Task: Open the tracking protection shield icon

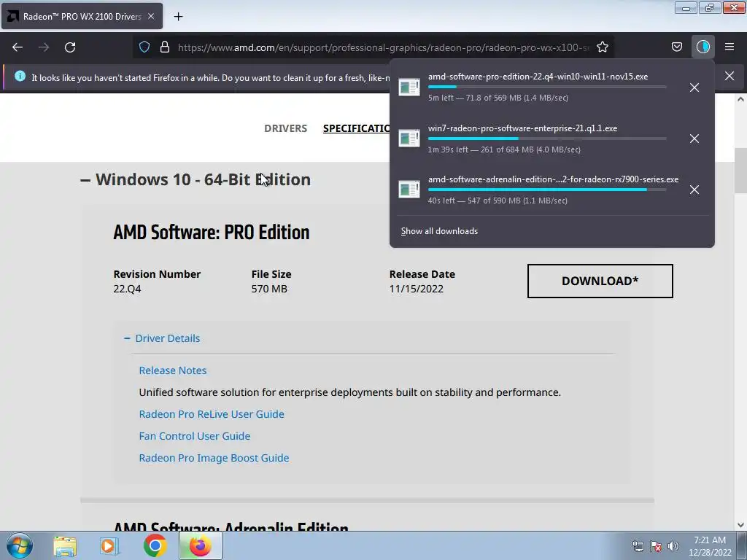Action: [x=144, y=47]
